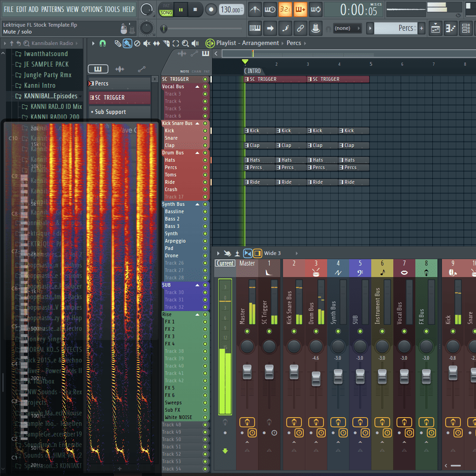Open the PATTERNS menu
This screenshot has width=476, height=476.
coord(53,8)
